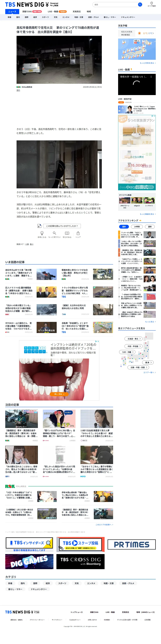This screenshot has height=644, width=161.
Task: Open the 元TOKIO・山口達也さん article
Action: point(31,327)
